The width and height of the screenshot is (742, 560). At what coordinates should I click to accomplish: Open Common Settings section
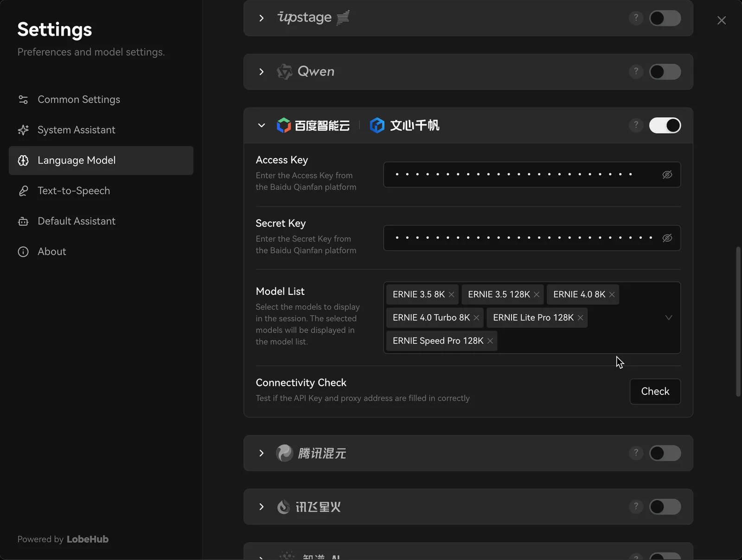pyautogui.click(x=101, y=99)
